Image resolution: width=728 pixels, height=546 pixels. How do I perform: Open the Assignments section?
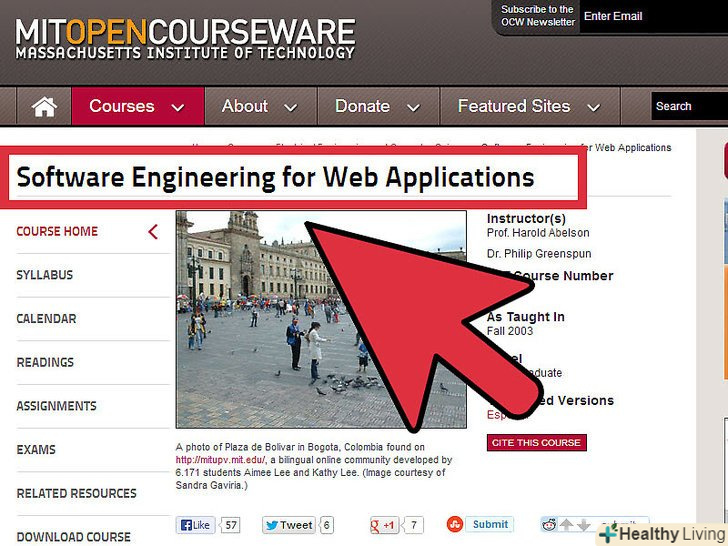pos(57,406)
